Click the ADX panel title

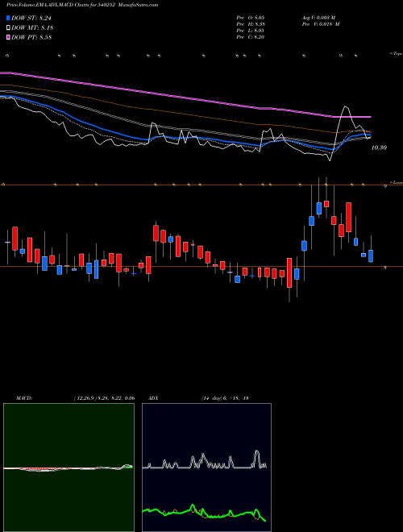click(153, 398)
